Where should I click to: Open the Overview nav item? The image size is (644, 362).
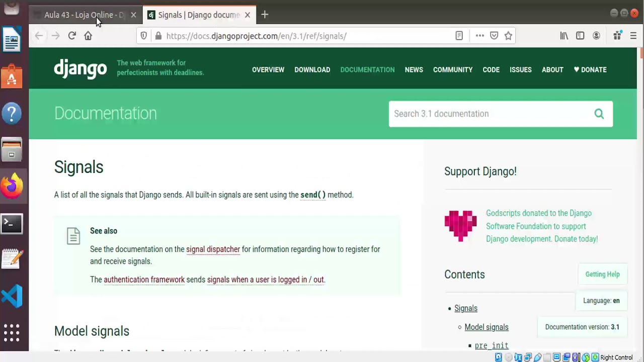[268, 70]
